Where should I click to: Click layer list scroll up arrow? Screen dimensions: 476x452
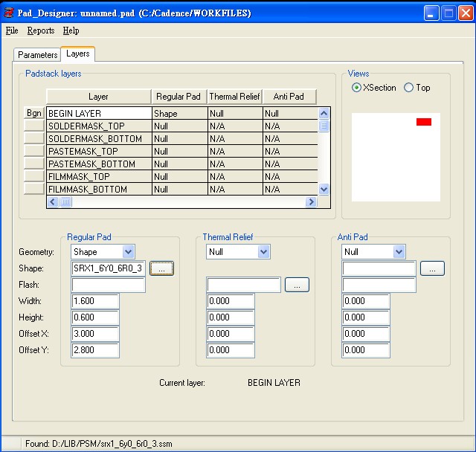pos(324,114)
